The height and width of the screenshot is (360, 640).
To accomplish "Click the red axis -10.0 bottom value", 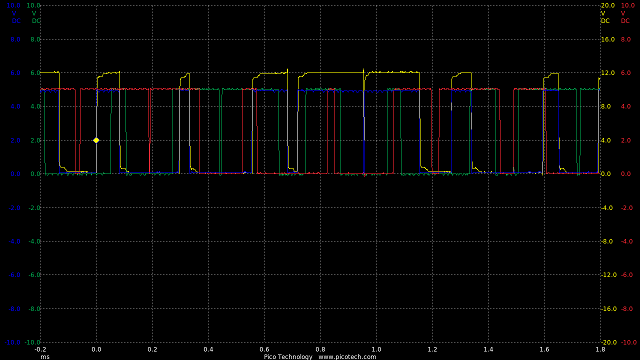I will (x=627, y=342).
